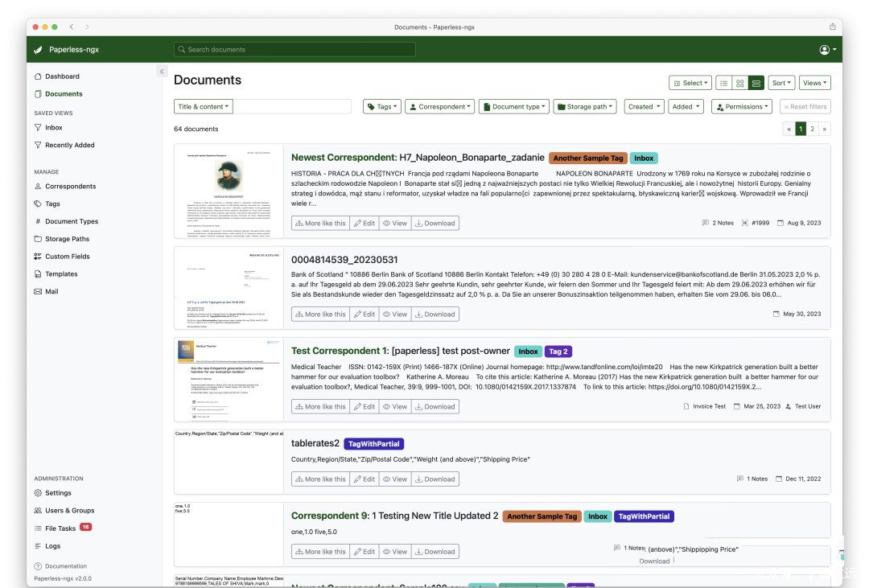Open 2 Notes on the Napoleon document
The width and height of the screenshot is (869, 588).
pos(718,223)
